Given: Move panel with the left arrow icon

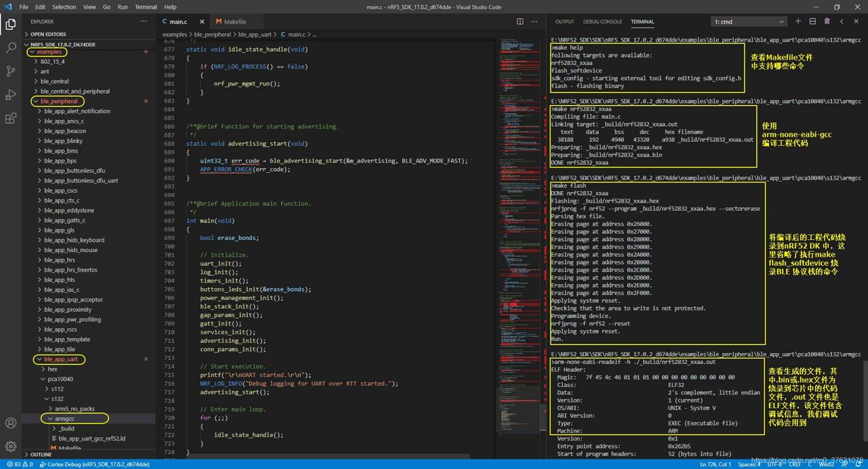Looking at the screenshot, I should [x=842, y=22].
